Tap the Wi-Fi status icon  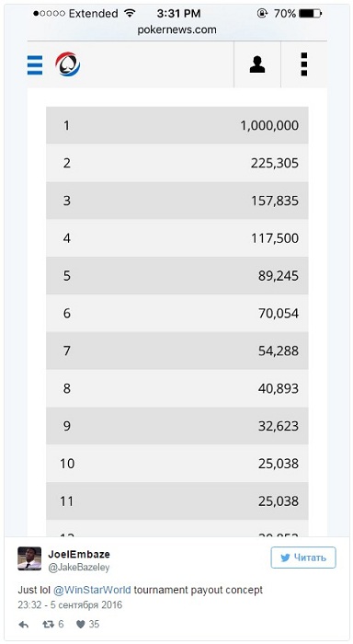pos(130,13)
